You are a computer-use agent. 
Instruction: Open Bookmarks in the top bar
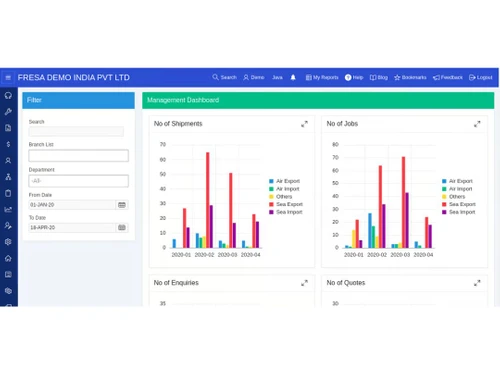tap(410, 77)
